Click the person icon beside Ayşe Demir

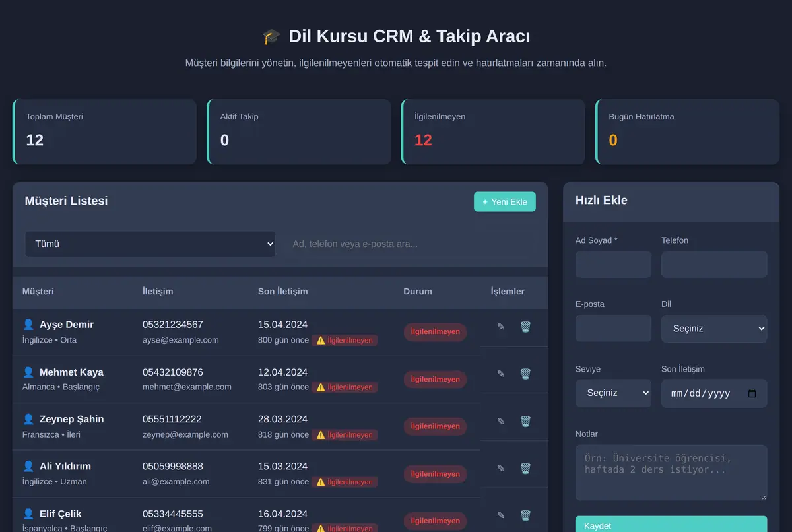(x=28, y=324)
